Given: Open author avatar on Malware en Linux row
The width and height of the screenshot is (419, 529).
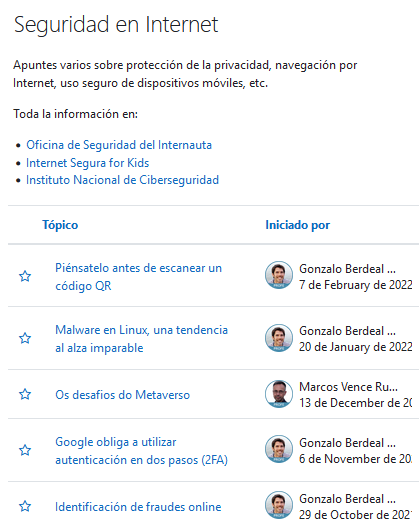Looking at the screenshot, I should coord(279,338).
